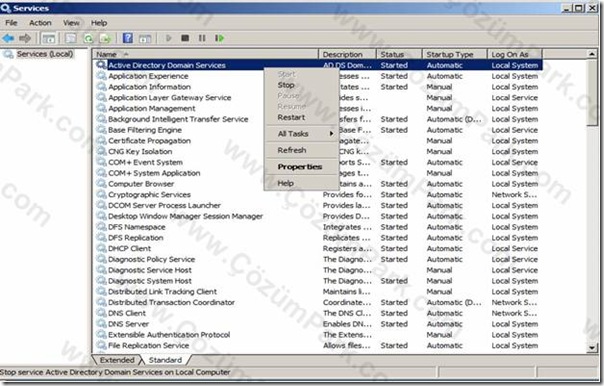604x386 pixels.
Task: Toggle Show/Hide Action Pane toolbar icon
Action: pos(145,38)
